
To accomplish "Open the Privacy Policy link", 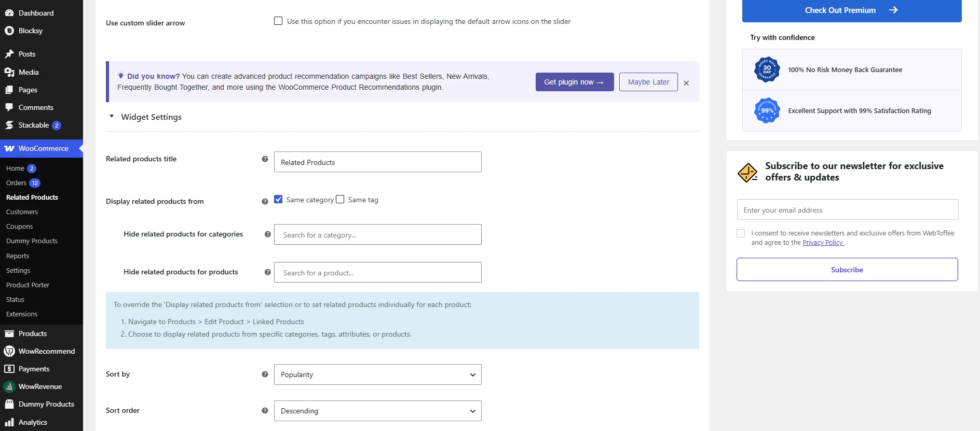I will [823, 243].
